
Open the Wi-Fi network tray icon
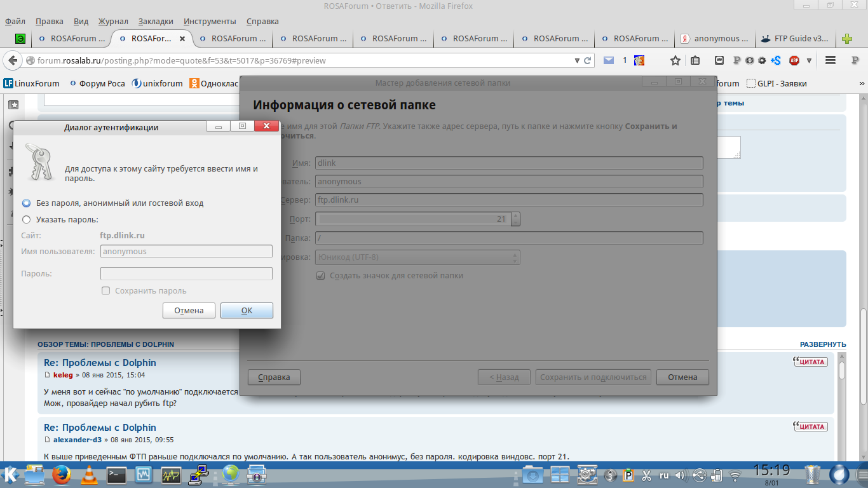point(735,475)
